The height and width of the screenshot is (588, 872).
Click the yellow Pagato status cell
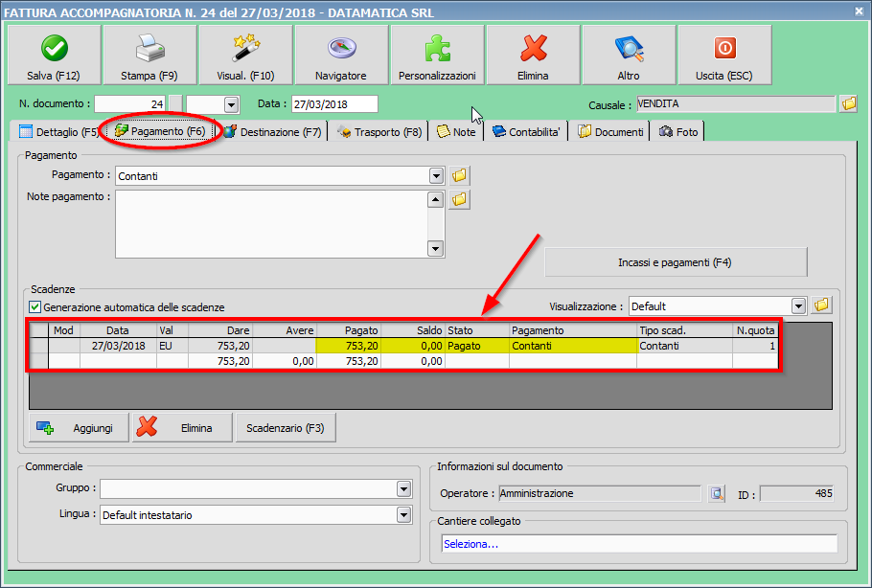(x=477, y=346)
